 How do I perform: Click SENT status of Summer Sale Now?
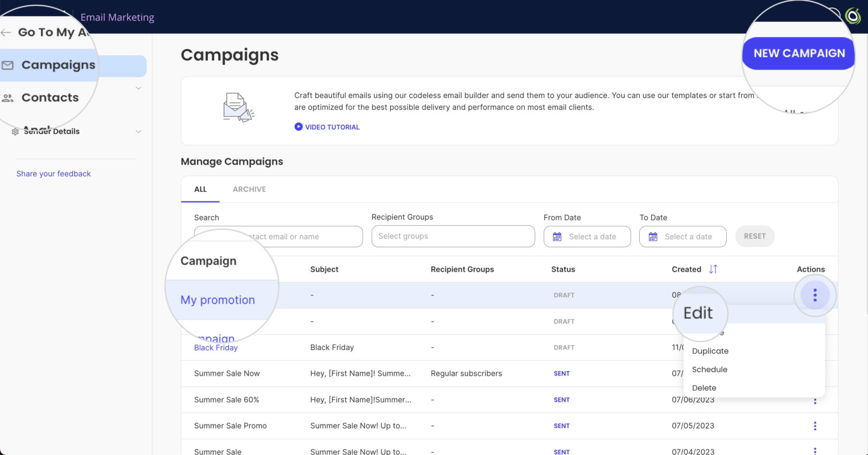(562, 373)
